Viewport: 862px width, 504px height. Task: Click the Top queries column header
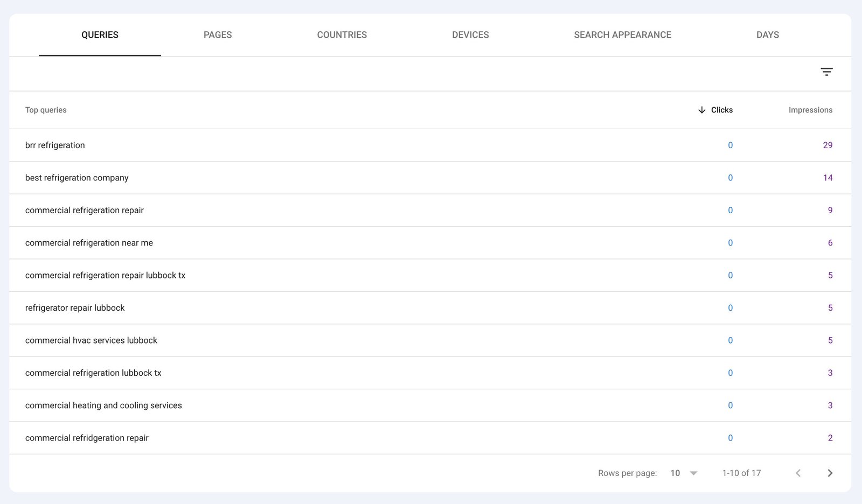[x=46, y=110]
